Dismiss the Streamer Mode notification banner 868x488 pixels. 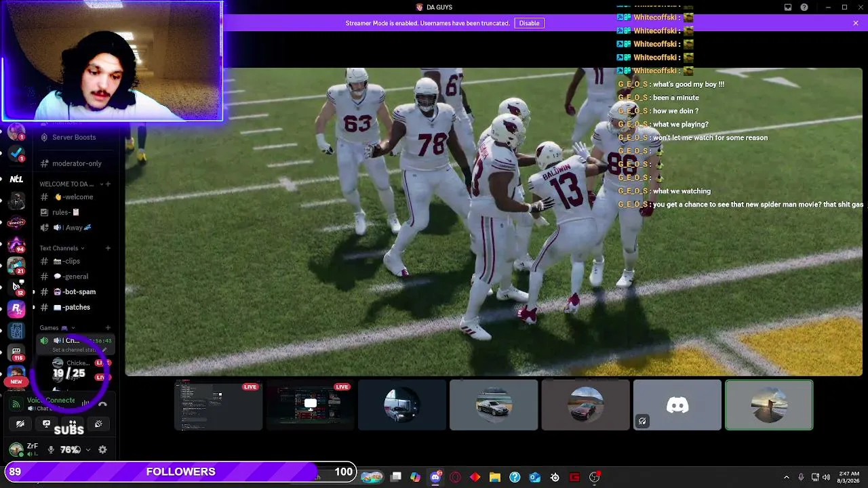point(856,23)
